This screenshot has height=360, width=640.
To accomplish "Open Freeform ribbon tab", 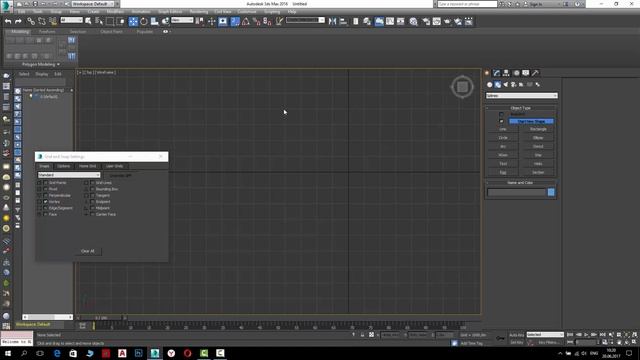I will (x=47, y=31).
